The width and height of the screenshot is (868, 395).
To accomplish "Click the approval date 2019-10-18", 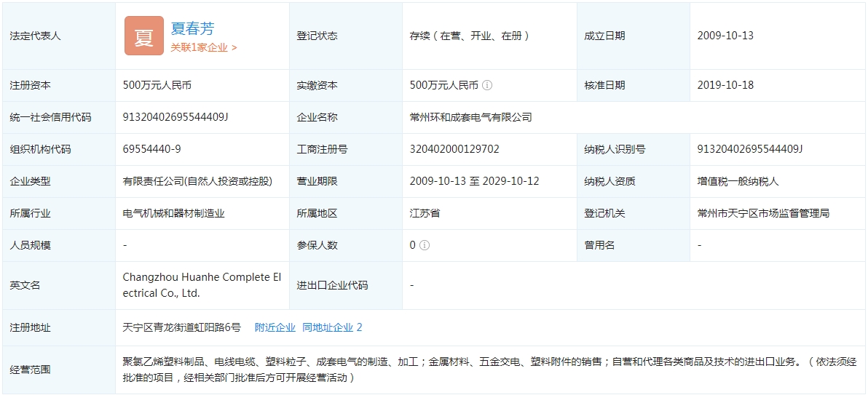I will (725, 85).
